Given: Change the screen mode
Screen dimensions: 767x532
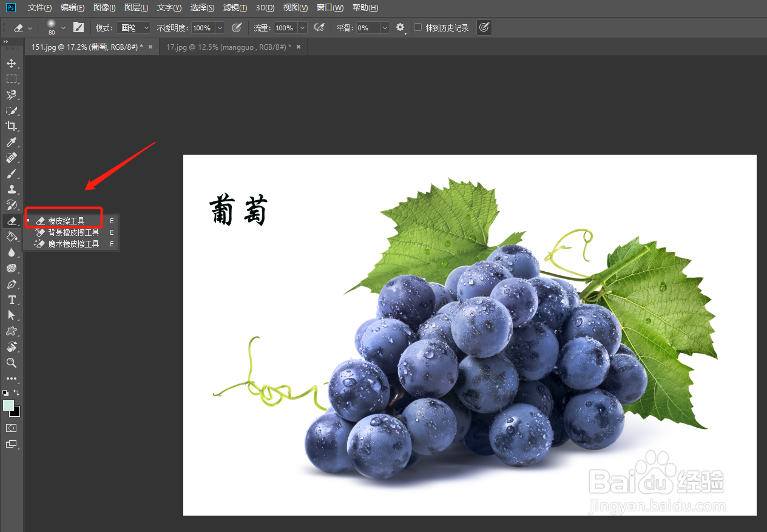Looking at the screenshot, I should (11, 443).
